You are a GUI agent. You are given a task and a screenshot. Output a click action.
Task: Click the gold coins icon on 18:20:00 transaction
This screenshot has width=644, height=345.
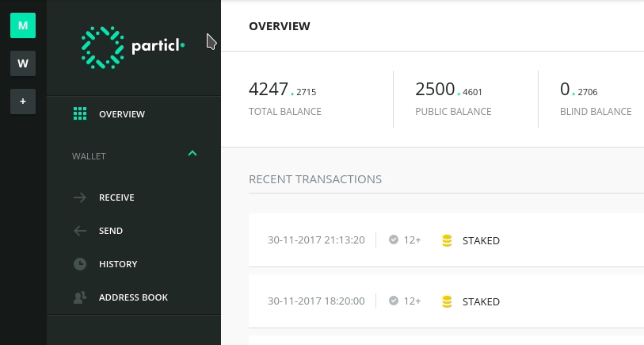click(x=447, y=302)
